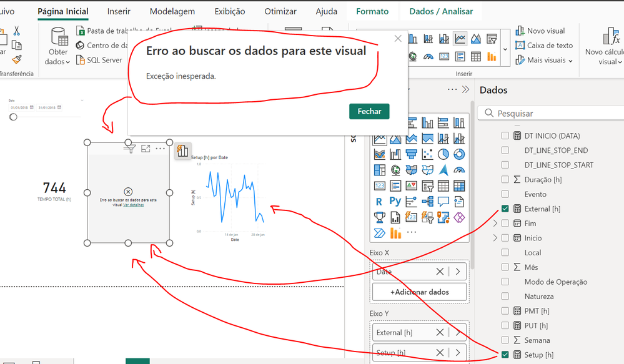Pick paginated report visual
624x364 pixels.
click(x=395, y=217)
